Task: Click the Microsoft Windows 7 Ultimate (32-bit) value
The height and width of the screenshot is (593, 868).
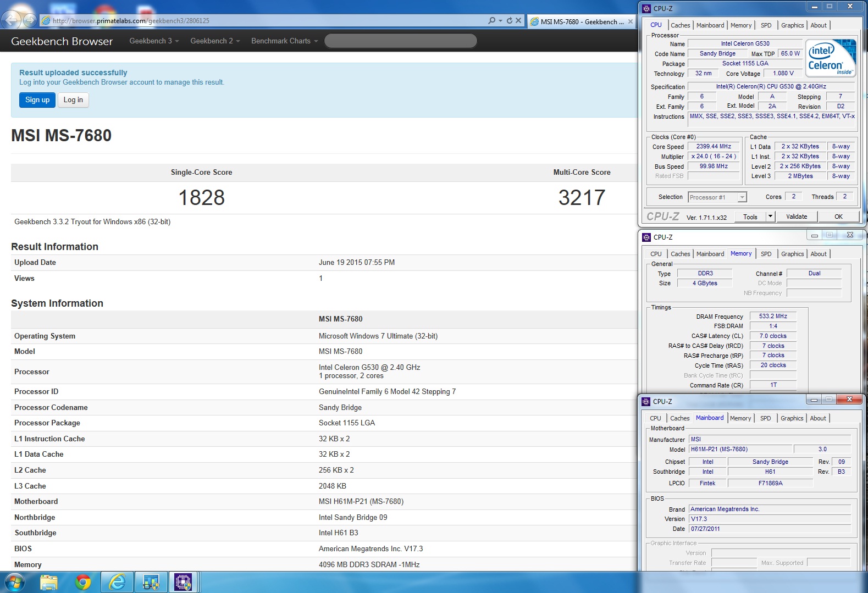Action: tap(378, 336)
